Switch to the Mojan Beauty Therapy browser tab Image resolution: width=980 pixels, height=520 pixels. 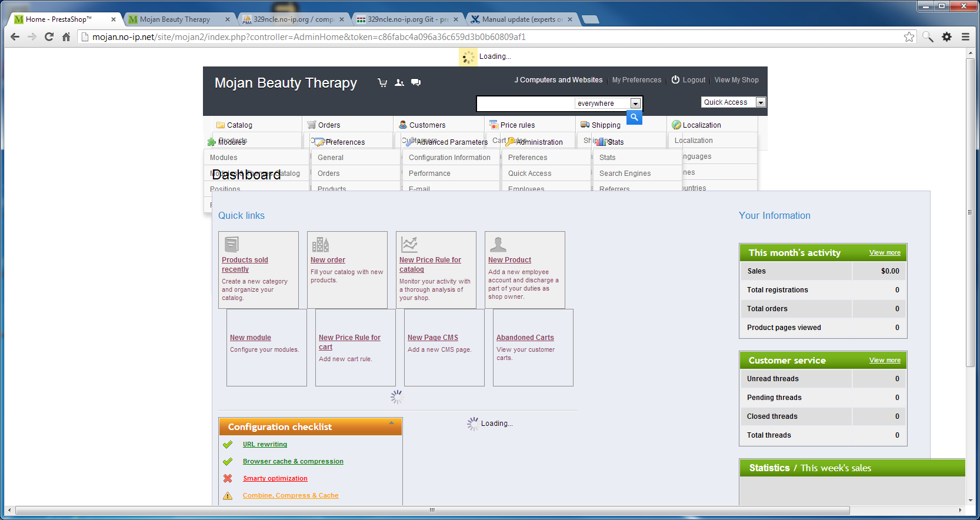[x=175, y=19]
